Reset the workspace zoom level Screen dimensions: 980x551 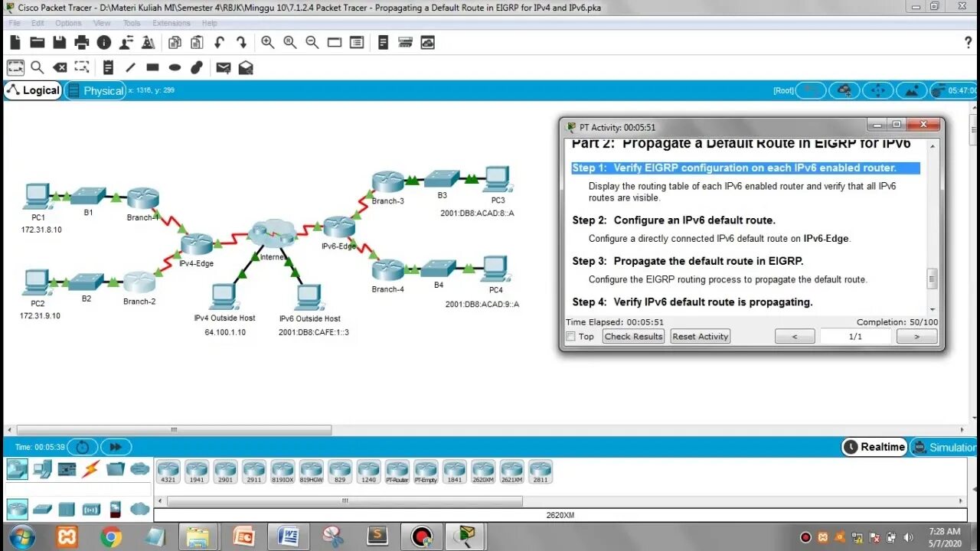click(290, 42)
